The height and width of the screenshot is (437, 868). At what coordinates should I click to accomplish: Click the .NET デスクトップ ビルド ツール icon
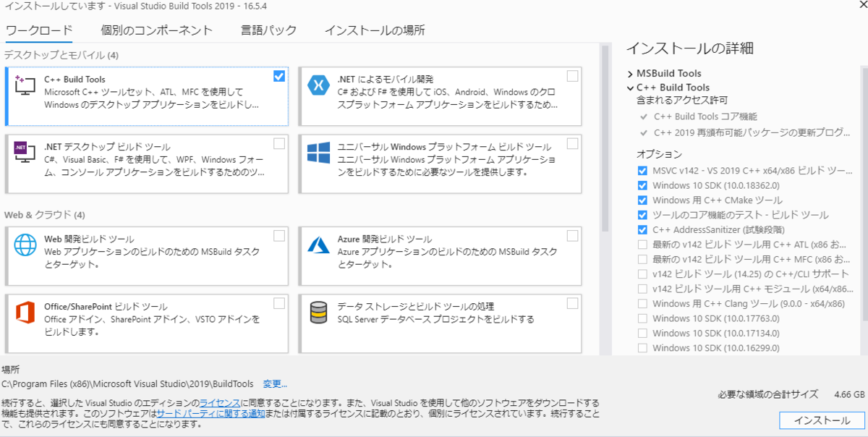click(25, 152)
